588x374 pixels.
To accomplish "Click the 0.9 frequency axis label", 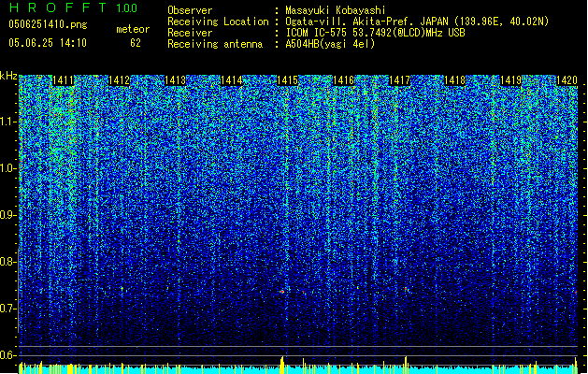I will click(8, 215).
